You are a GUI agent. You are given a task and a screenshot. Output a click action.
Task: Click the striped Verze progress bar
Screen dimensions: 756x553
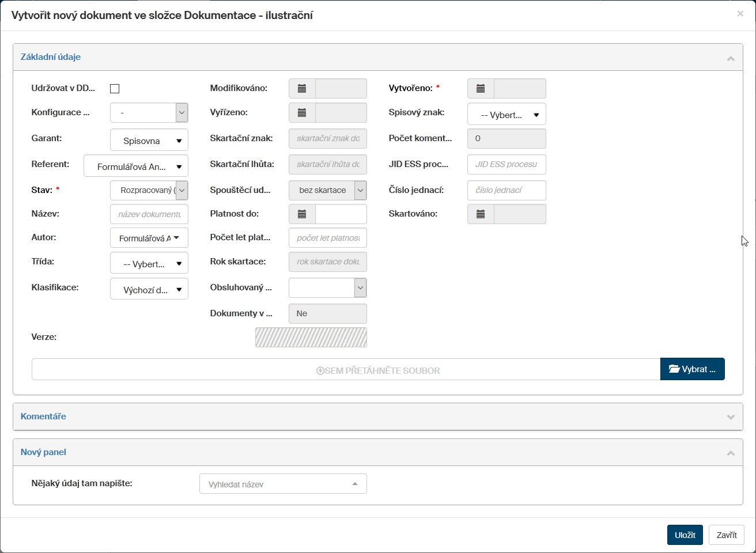311,338
